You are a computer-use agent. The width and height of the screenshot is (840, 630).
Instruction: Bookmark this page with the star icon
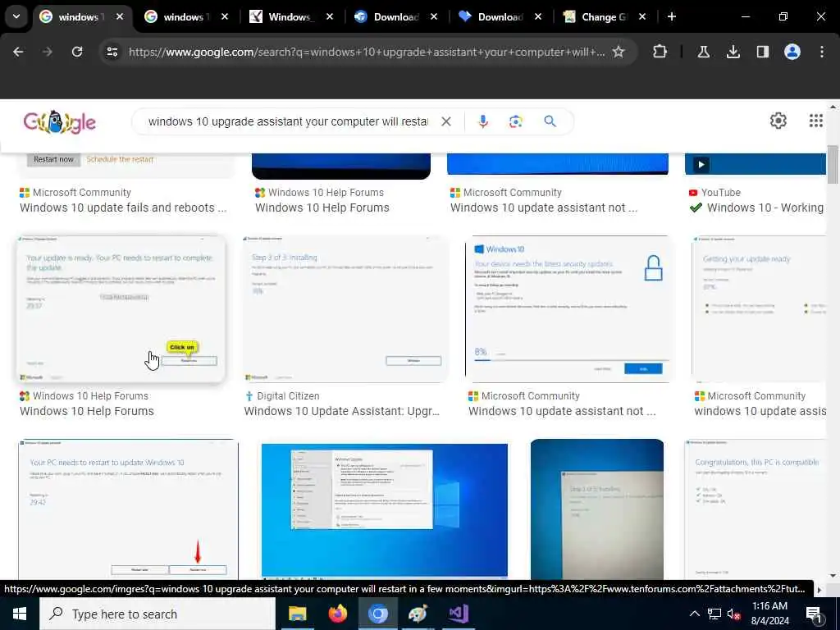[x=619, y=52]
